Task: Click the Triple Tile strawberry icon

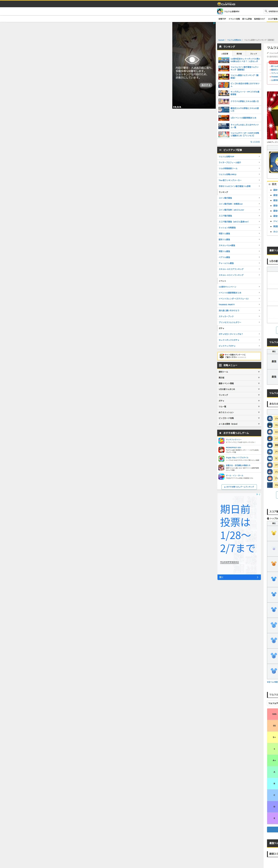Action: [221, 459]
